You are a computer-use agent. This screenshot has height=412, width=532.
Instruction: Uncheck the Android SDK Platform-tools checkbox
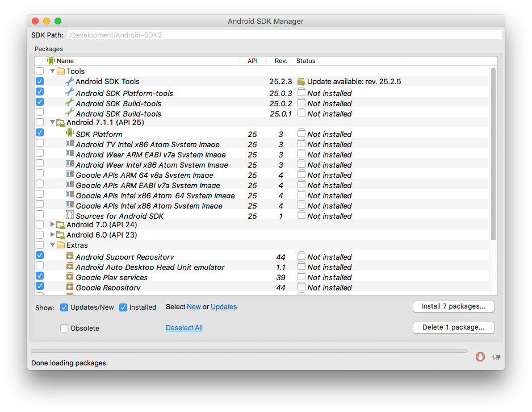pyautogui.click(x=40, y=91)
